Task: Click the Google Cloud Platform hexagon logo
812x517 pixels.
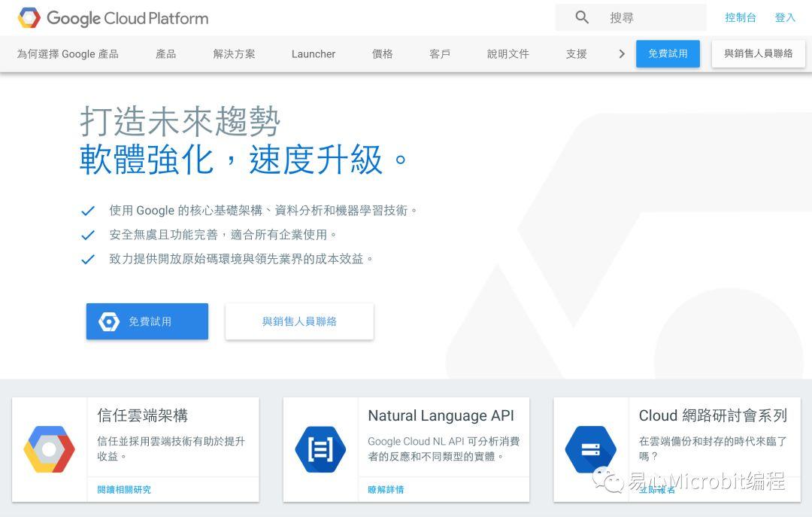Action: (29, 17)
